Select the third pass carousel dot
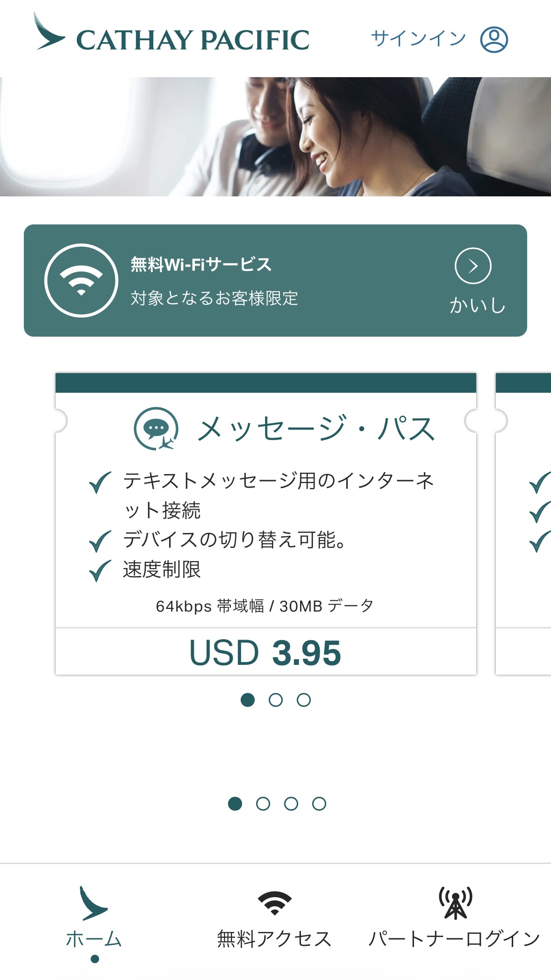Image resolution: width=551 pixels, height=980 pixels. 304,700
